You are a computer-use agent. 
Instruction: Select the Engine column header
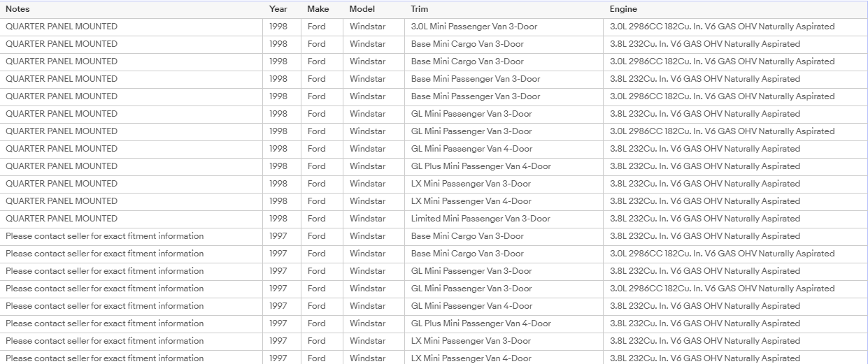[x=623, y=9]
